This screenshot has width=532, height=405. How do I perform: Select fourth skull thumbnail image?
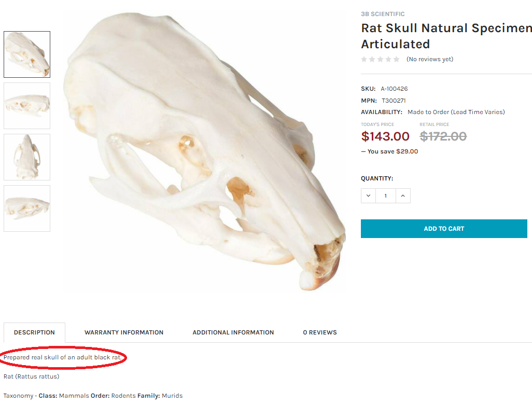pyautogui.click(x=27, y=208)
